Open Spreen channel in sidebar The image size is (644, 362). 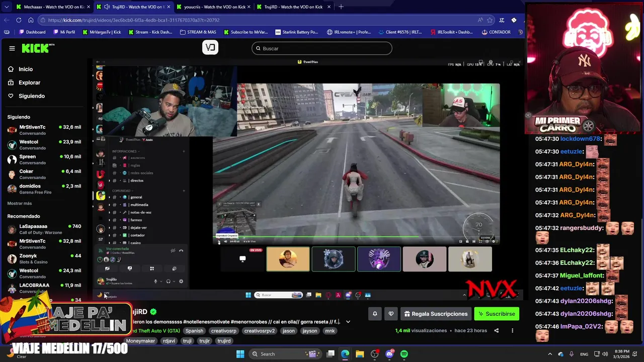pos(44,159)
